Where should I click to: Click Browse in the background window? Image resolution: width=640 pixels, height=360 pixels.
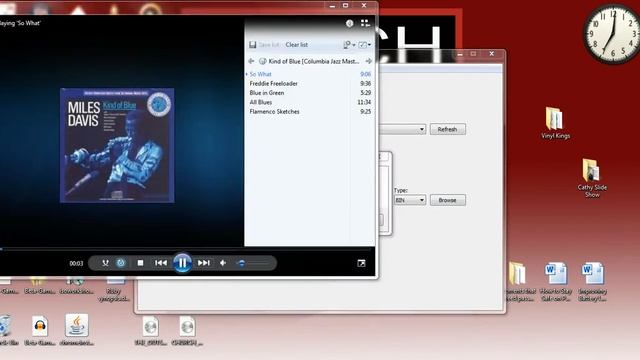coord(448,200)
